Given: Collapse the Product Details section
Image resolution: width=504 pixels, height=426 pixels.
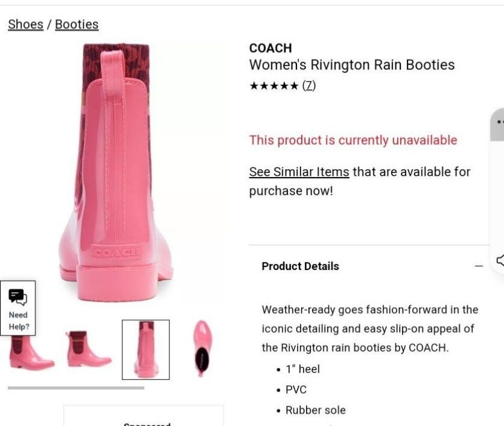Looking at the screenshot, I should click(x=479, y=266).
